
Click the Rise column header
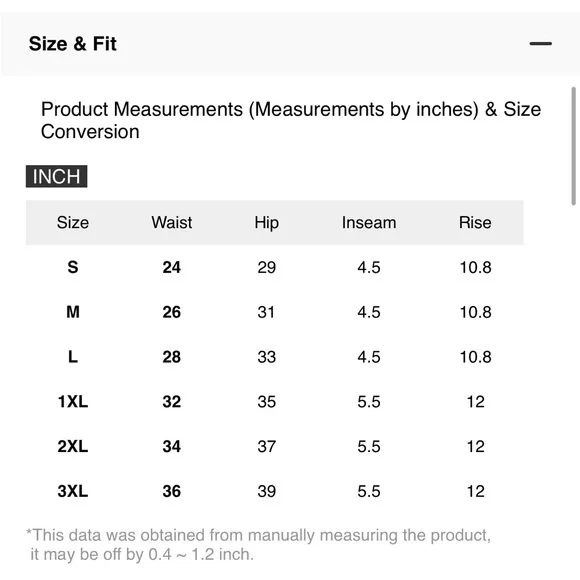click(x=475, y=223)
